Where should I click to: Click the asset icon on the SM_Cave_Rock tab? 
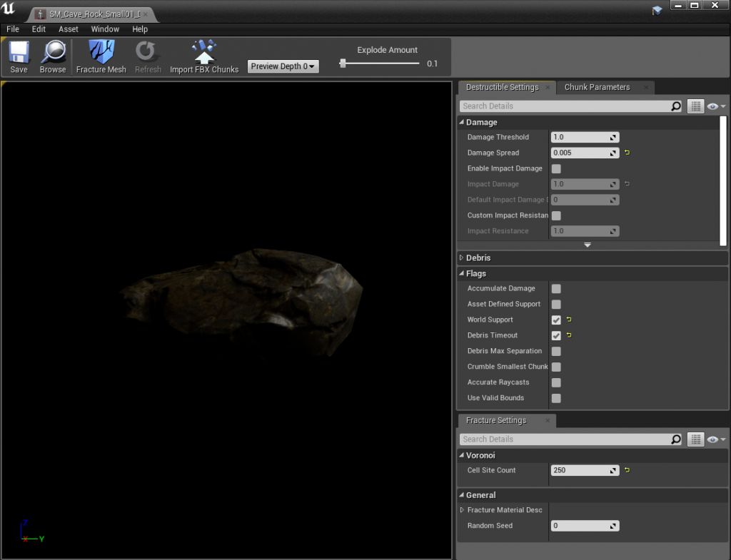pyautogui.click(x=40, y=14)
